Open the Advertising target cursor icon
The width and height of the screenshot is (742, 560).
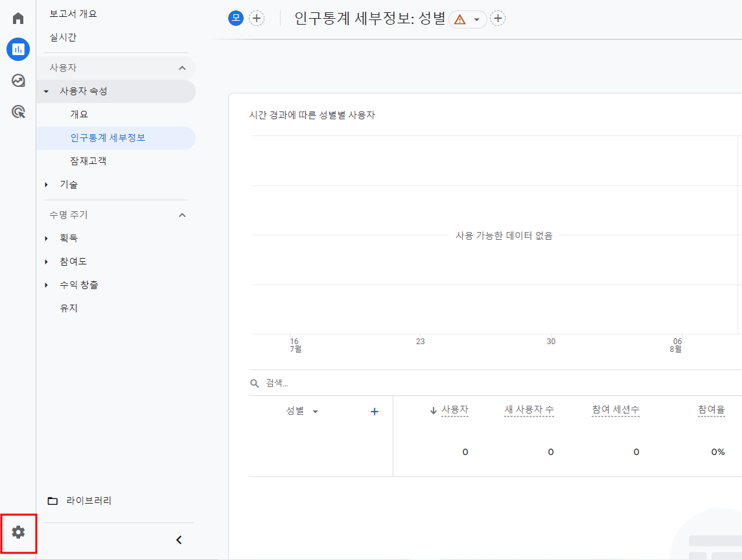tap(18, 111)
